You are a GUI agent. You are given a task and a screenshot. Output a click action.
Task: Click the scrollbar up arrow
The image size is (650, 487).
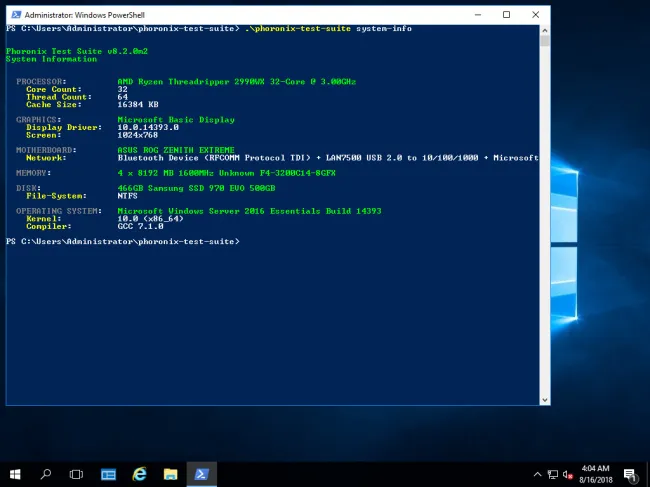(545, 30)
